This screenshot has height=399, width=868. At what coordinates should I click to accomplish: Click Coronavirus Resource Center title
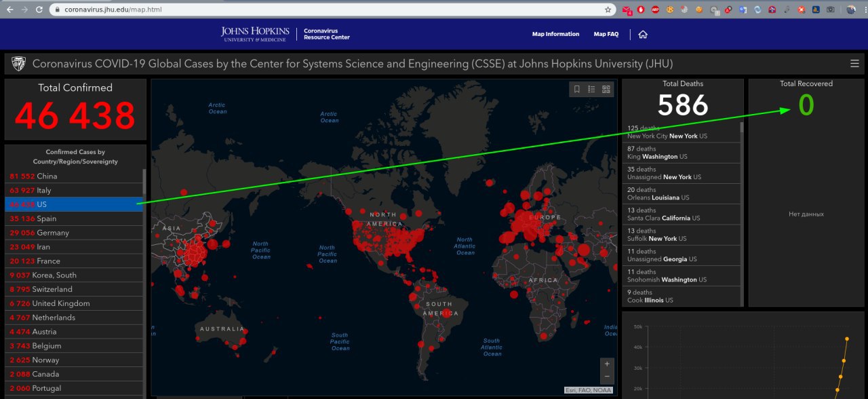[x=327, y=34]
